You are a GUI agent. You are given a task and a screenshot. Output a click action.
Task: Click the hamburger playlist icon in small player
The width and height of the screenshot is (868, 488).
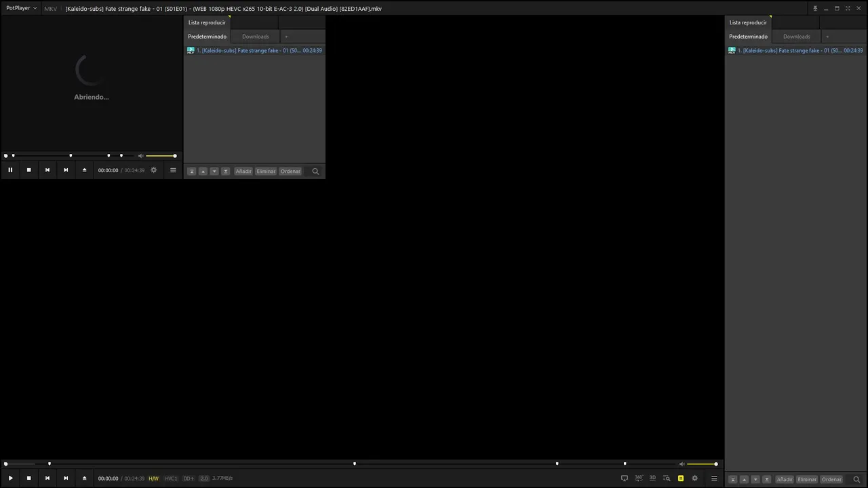tap(173, 170)
